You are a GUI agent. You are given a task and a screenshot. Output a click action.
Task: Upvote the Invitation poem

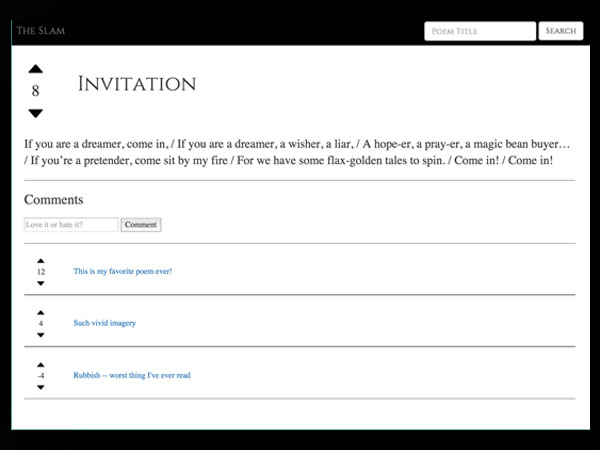(35, 69)
